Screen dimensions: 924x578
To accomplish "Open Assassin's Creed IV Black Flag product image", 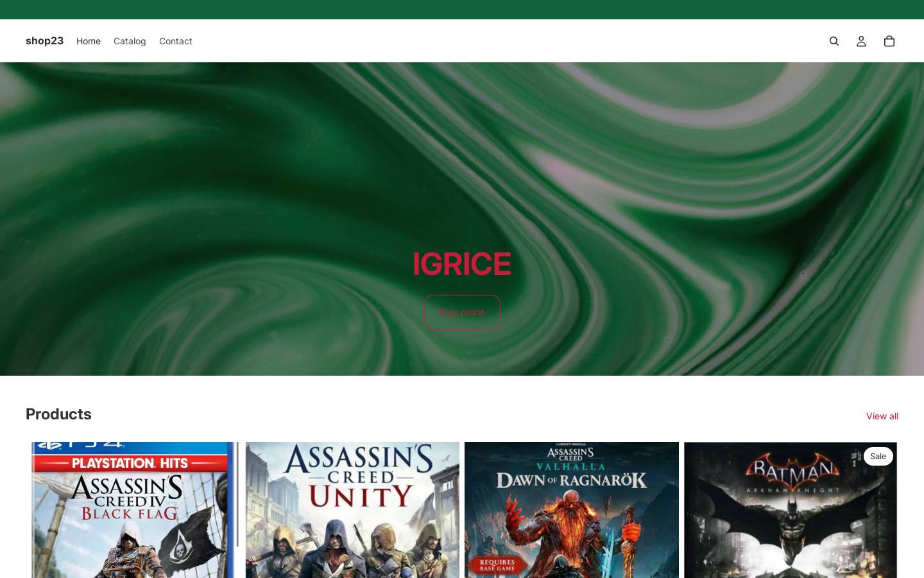I will 133,510.
